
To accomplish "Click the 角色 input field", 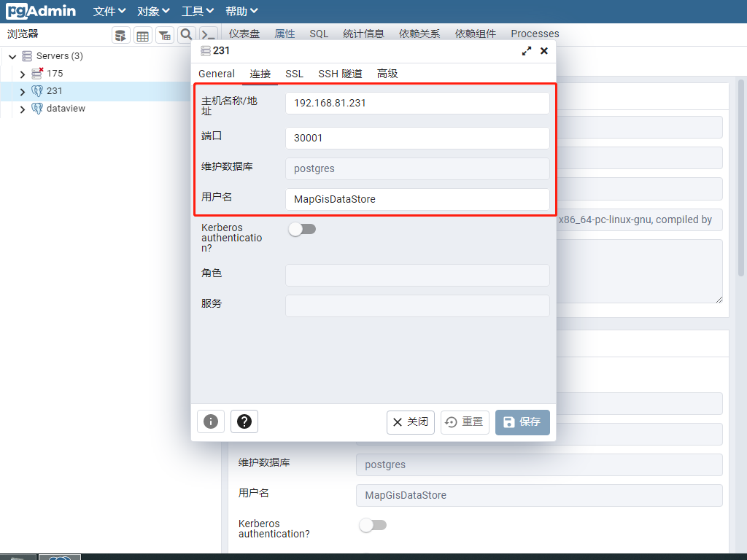I will pyautogui.click(x=417, y=275).
